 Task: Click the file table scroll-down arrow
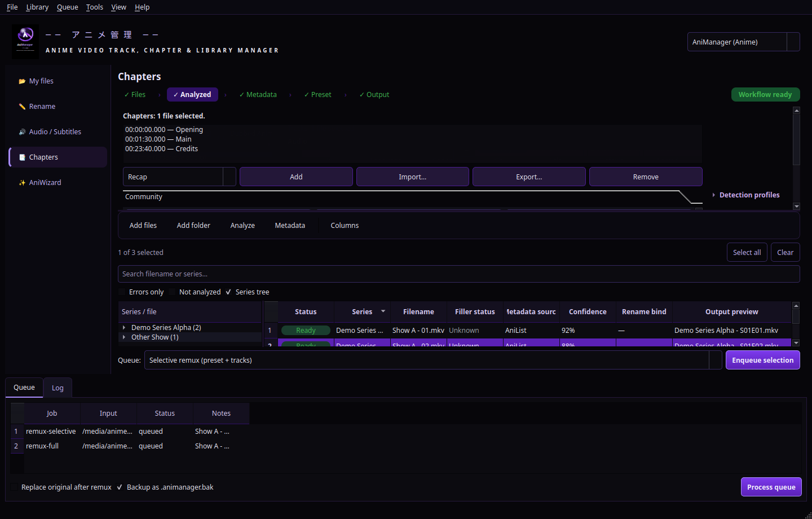(x=796, y=343)
